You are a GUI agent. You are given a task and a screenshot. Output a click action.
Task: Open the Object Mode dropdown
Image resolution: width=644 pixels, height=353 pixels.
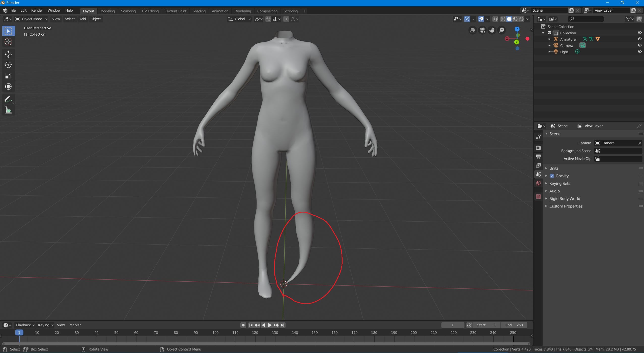click(31, 19)
